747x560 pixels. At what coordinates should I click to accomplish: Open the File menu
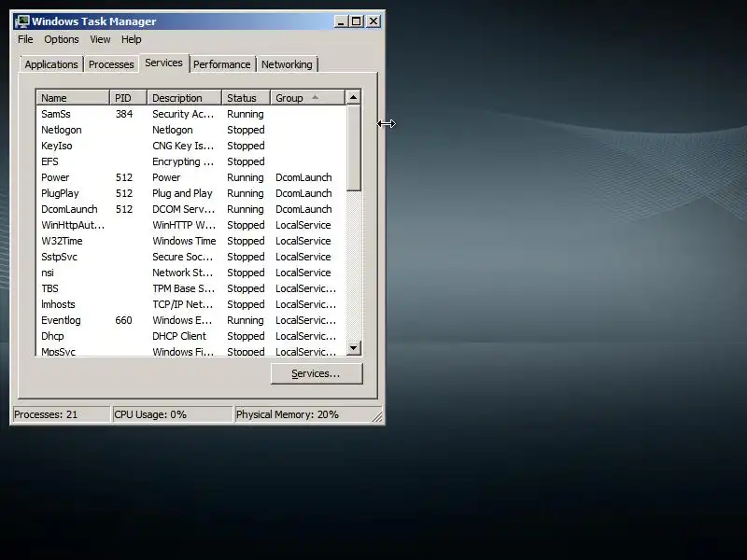point(25,39)
